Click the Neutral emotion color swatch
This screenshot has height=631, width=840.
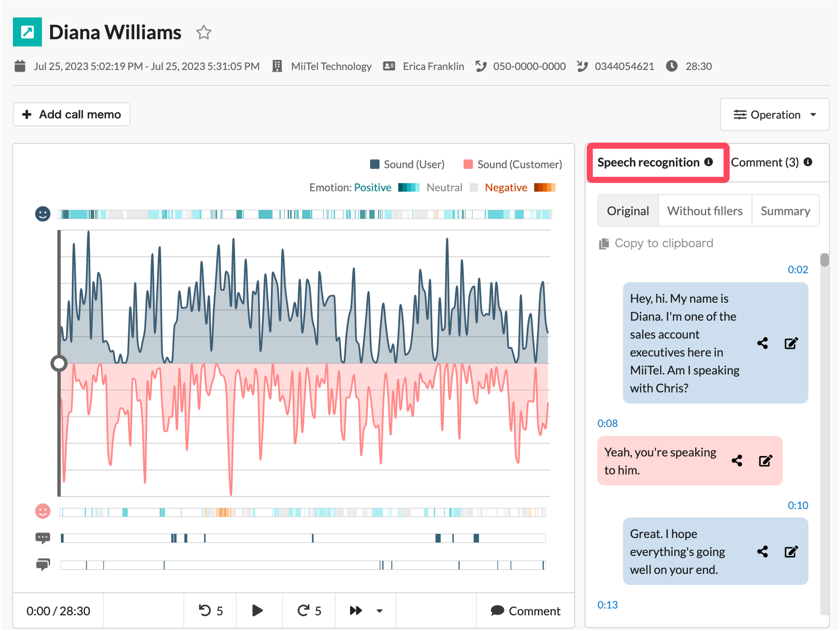[x=474, y=188]
